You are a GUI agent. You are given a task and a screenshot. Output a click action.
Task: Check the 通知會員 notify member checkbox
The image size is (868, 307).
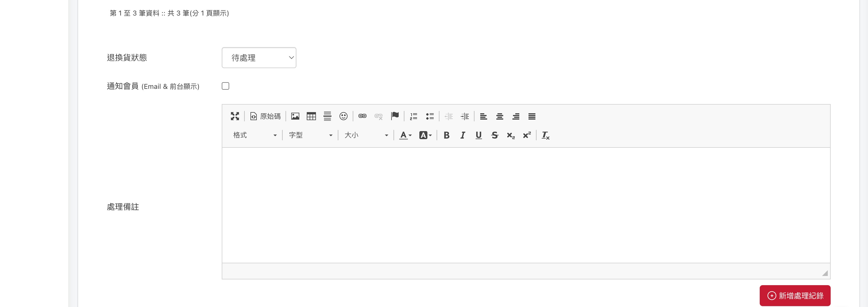click(225, 86)
